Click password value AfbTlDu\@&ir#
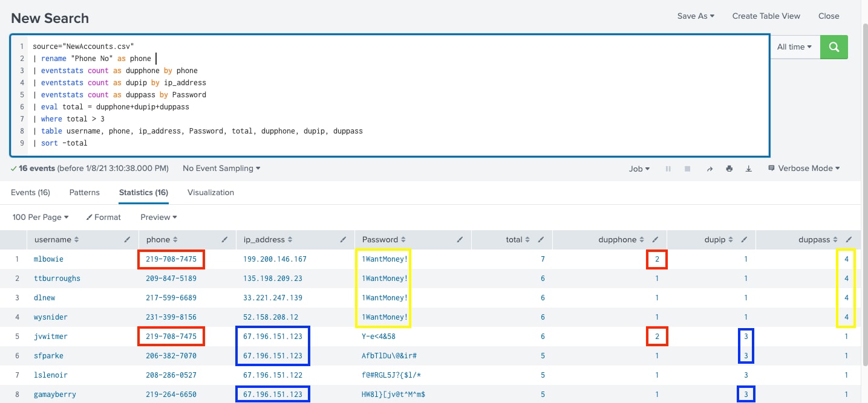Screen dimensions: 868x403 click(x=389, y=356)
